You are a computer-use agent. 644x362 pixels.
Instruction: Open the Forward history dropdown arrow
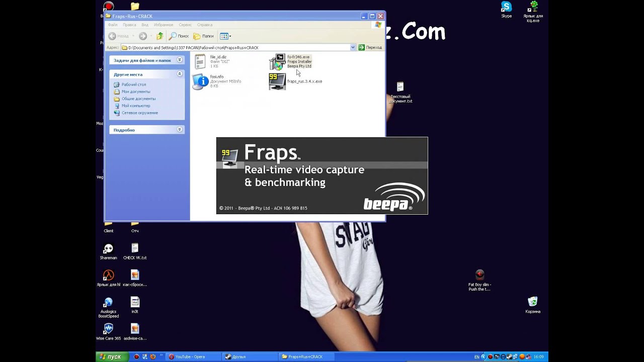[x=150, y=36]
